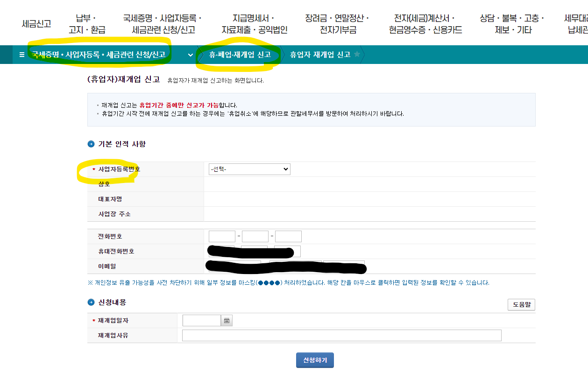Submit with the 신청하기 button
The height and width of the screenshot is (380, 588).
click(x=315, y=360)
